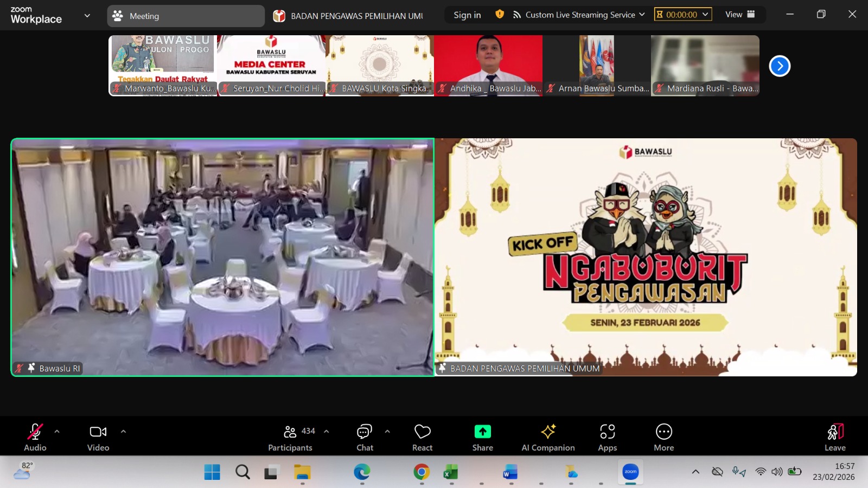Viewport: 868px width, 488px height.
Task: Select Marwanto_Bawaslu Ku... video thumbnail
Action: pyautogui.click(x=163, y=66)
